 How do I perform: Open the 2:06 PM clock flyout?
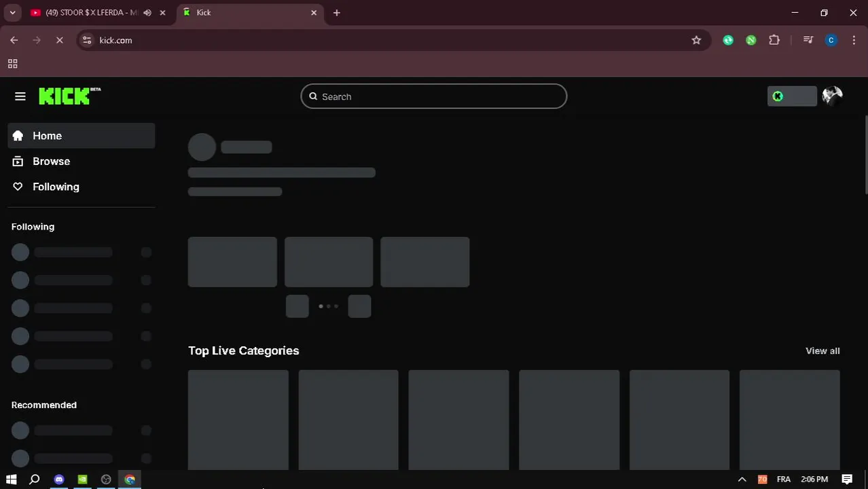[x=814, y=479]
